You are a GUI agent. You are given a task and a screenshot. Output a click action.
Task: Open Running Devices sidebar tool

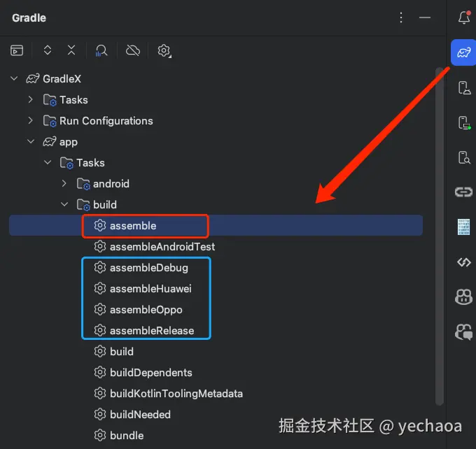point(464,123)
